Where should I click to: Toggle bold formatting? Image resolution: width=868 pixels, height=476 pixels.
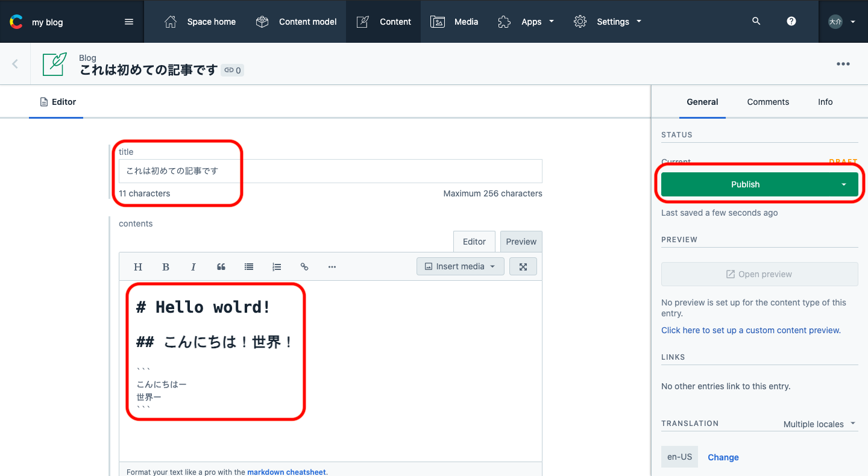(x=166, y=267)
